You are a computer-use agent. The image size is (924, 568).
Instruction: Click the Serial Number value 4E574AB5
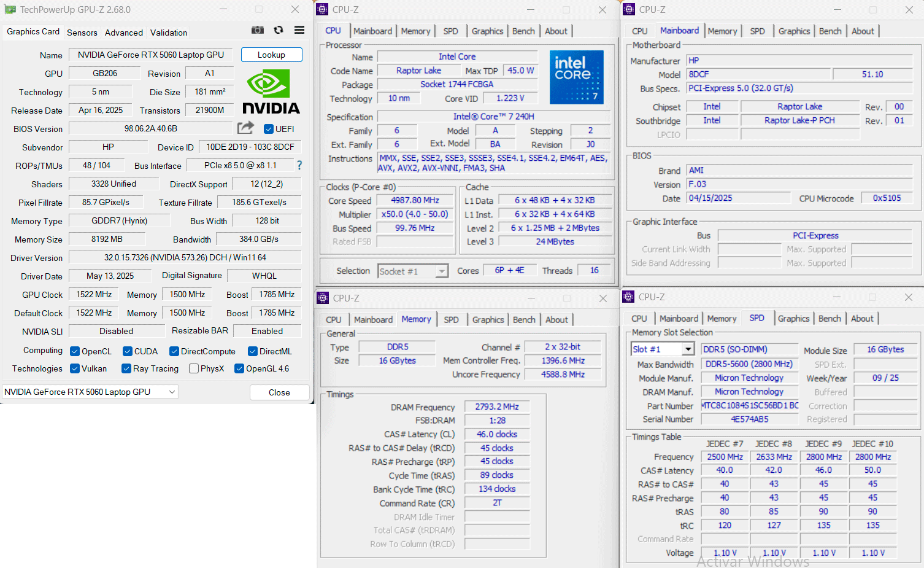750,419
